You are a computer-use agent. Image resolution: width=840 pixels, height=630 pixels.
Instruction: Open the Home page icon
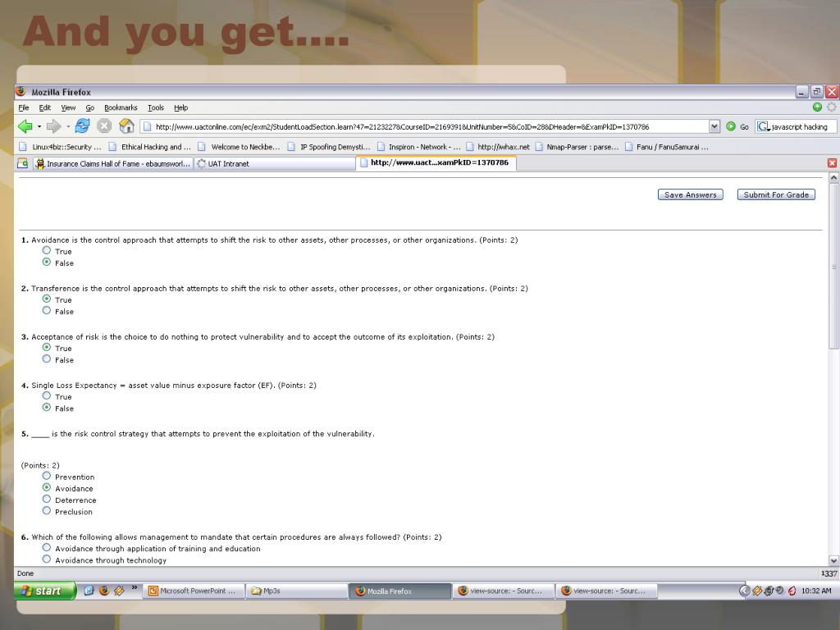coord(126,126)
